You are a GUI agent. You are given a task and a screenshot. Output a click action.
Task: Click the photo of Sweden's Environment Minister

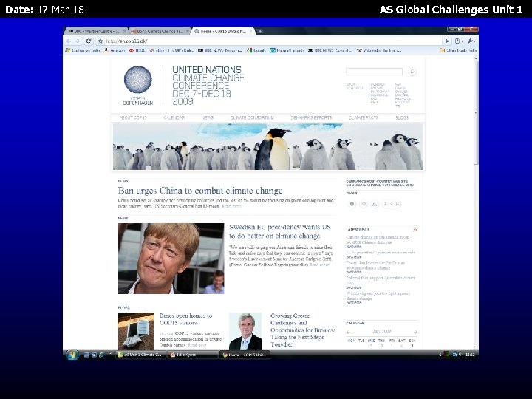tap(171, 259)
